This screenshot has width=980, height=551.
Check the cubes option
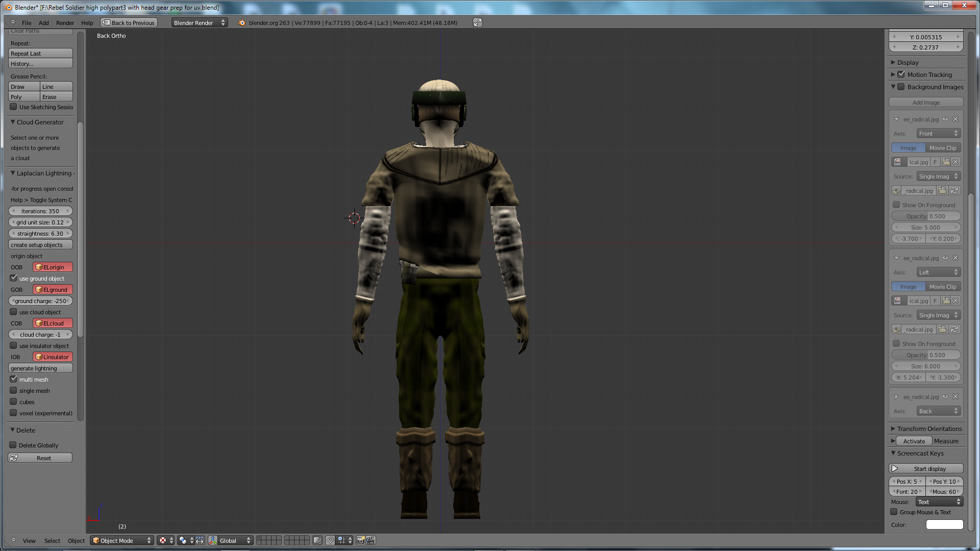pyautogui.click(x=14, y=402)
